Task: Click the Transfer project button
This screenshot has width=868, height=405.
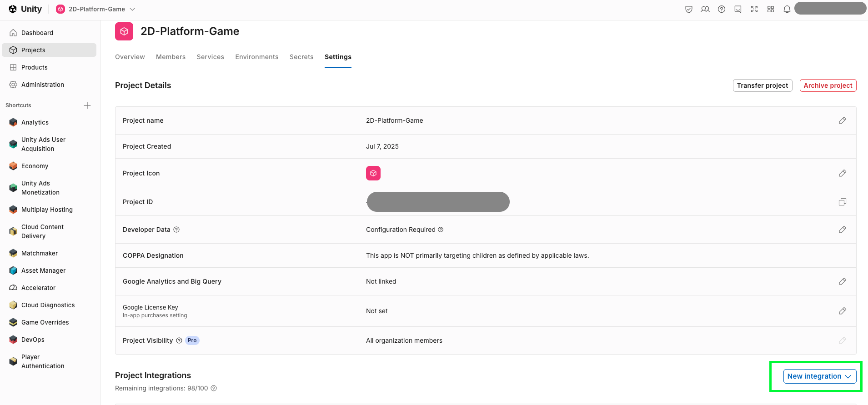Action: 762,85
